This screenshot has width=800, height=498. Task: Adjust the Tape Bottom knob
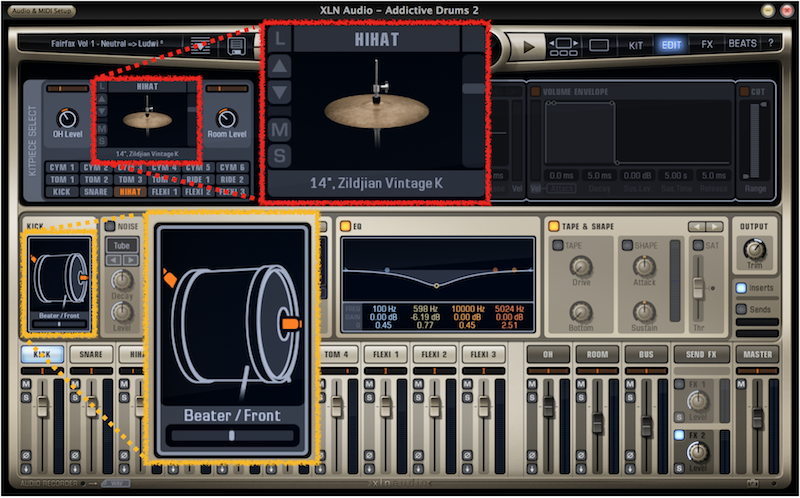pos(581,312)
